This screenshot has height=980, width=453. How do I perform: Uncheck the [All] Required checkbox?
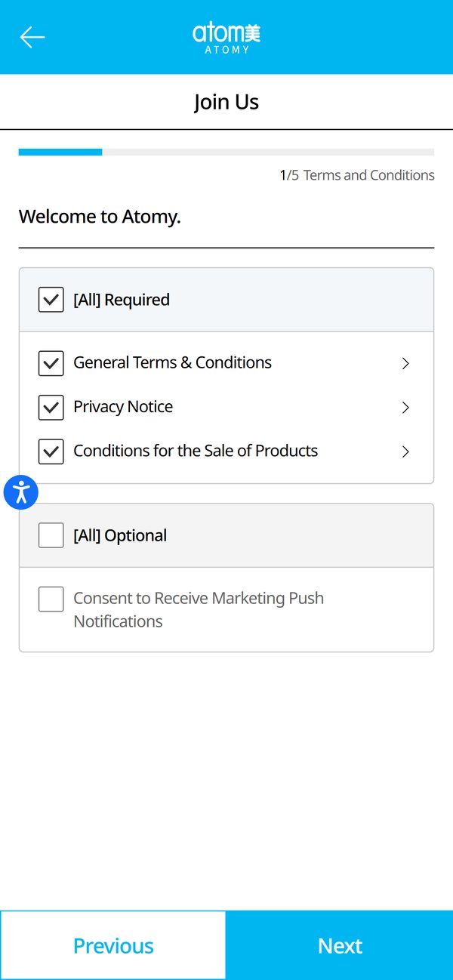[x=51, y=300]
